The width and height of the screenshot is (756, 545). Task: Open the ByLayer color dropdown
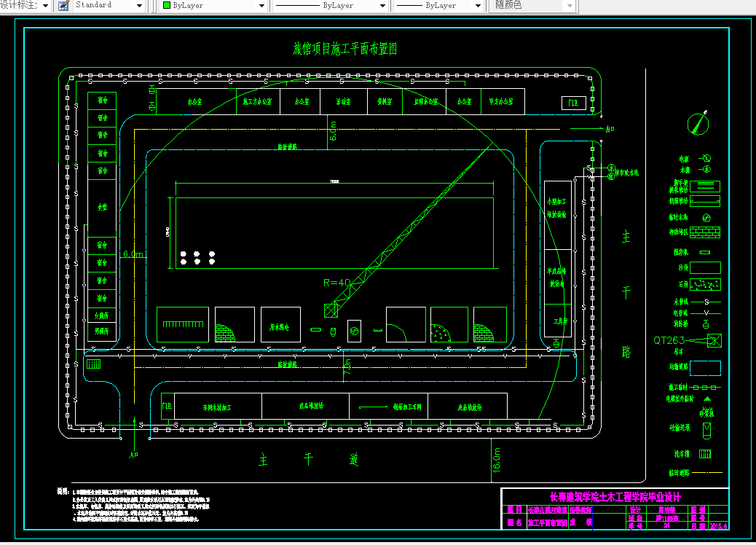coord(261,6)
